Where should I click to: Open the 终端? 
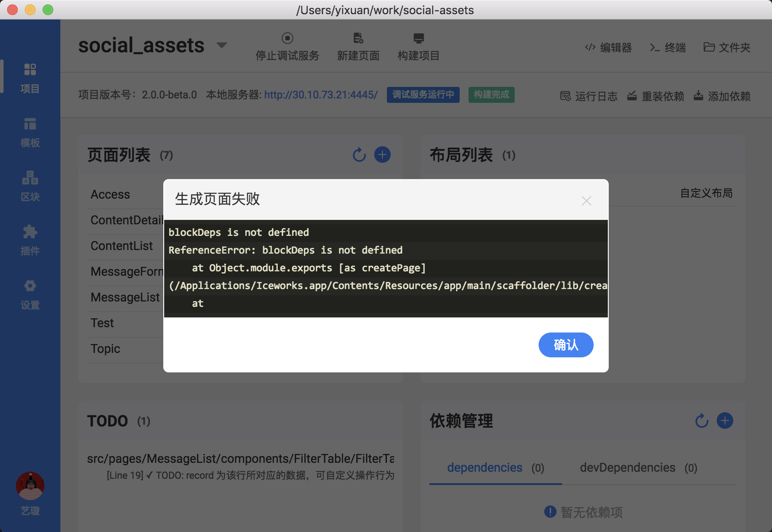(x=667, y=47)
